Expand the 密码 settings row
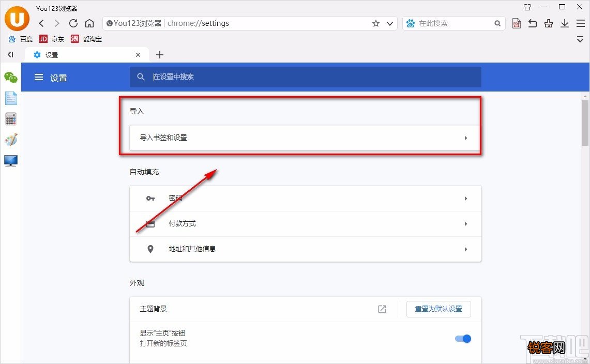 pyautogui.click(x=305, y=198)
